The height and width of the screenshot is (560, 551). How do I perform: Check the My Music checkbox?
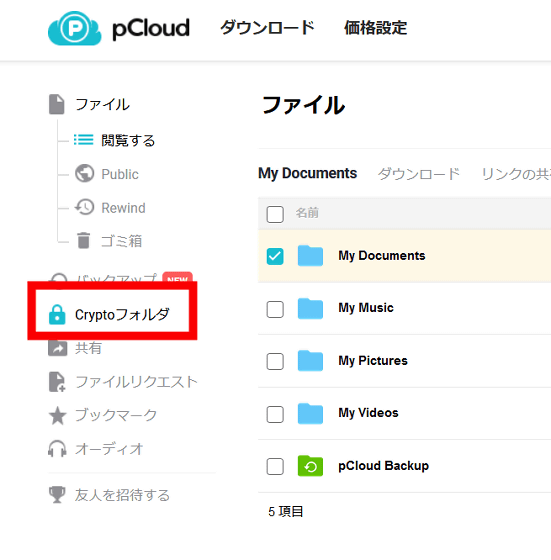coord(275,309)
